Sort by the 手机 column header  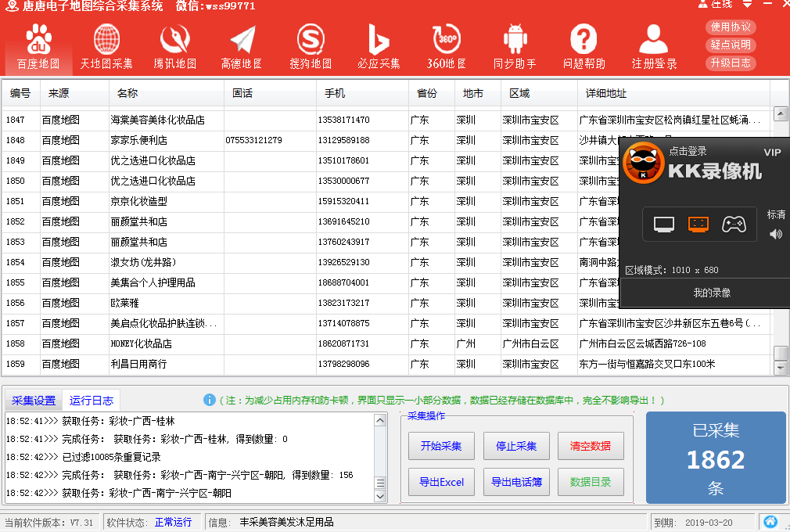(362, 93)
